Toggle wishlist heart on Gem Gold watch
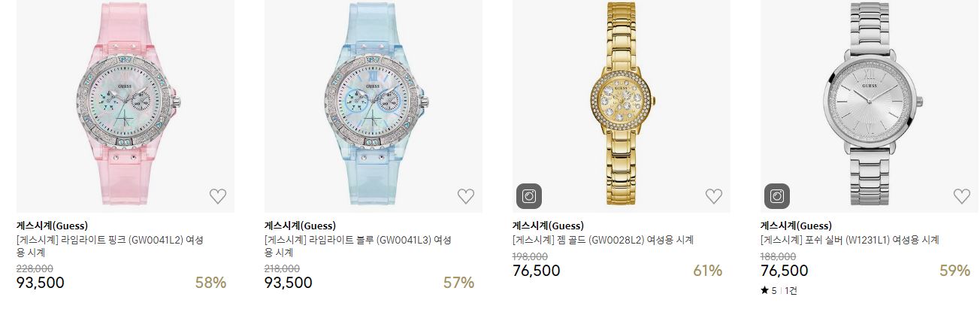The width and height of the screenshot is (980, 315). 714,196
